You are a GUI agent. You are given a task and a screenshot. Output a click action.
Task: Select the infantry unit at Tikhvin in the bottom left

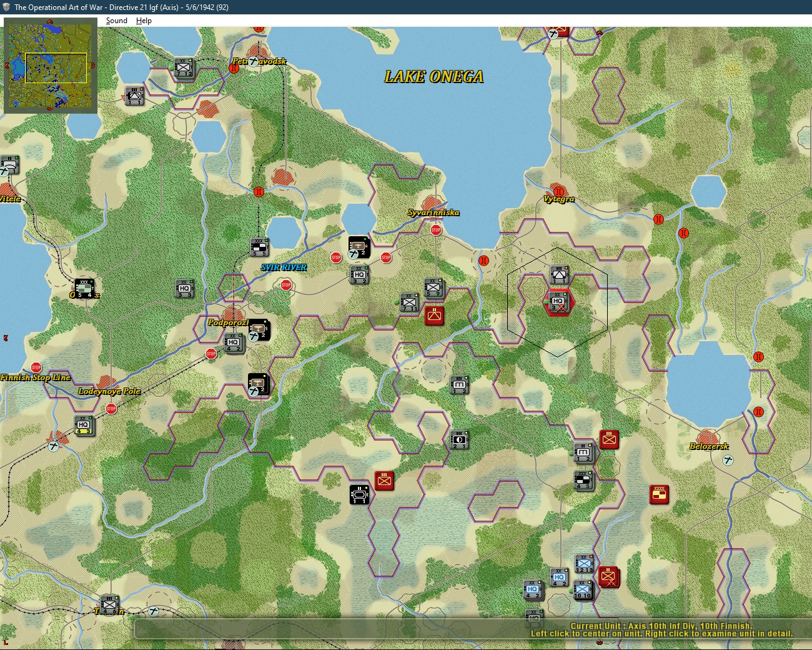click(x=109, y=604)
